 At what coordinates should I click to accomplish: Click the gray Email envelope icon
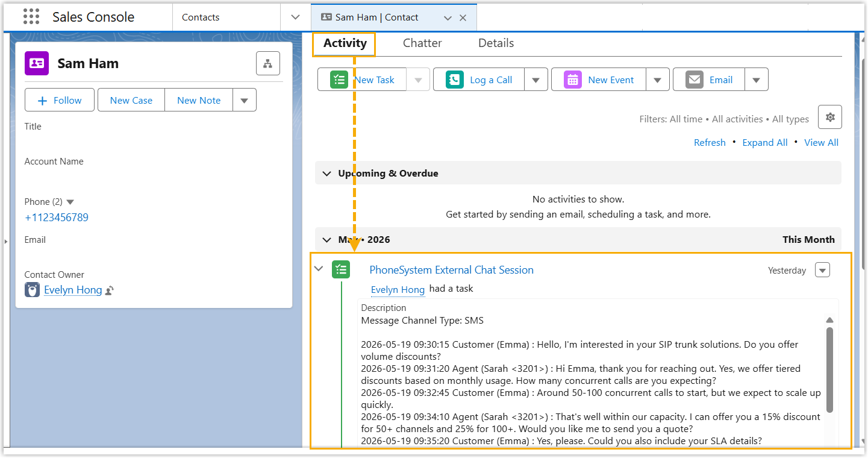tap(695, 80)
